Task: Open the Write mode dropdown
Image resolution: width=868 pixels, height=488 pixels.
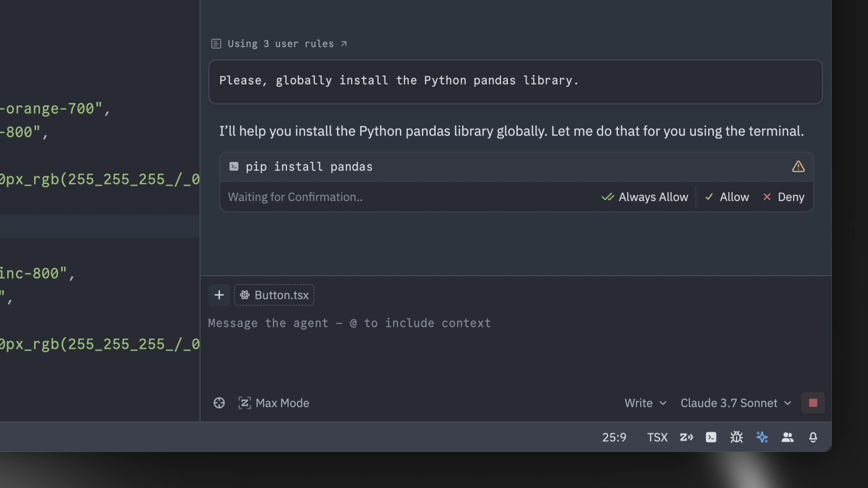Action: [x=645, y=403]
